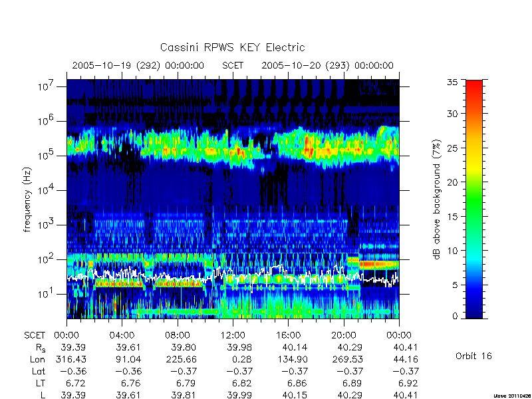Screen dimensions: 532x399
Task: Click the '15' colorbar tick value
Action: point(452,217)
